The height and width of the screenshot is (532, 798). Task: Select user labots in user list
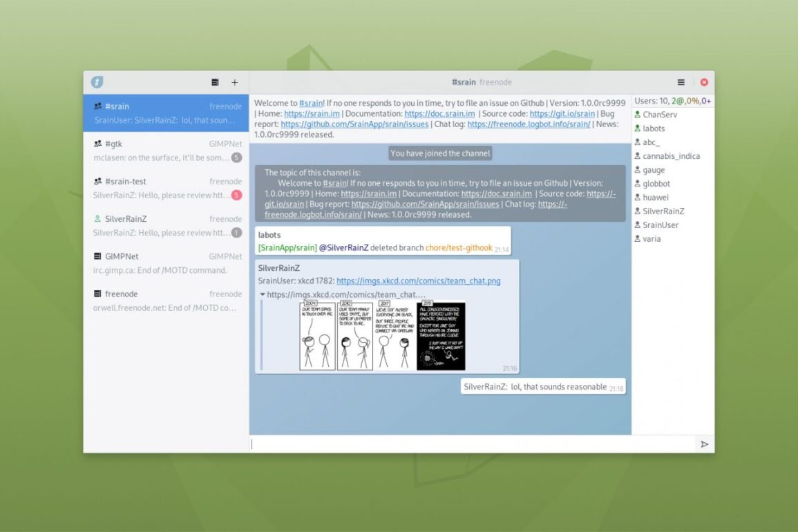tap(654, 129)
